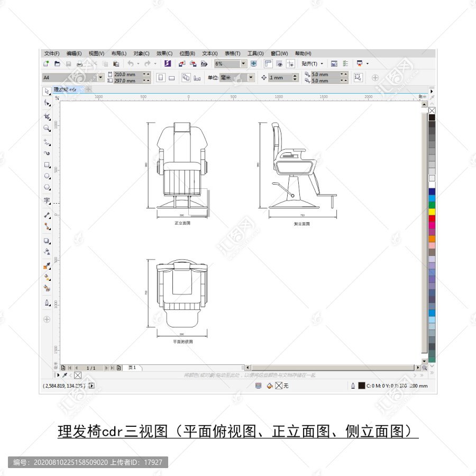Screen dimensions: 476x476
Task: Click the Open file folder icon
Action: coord(57,64)
